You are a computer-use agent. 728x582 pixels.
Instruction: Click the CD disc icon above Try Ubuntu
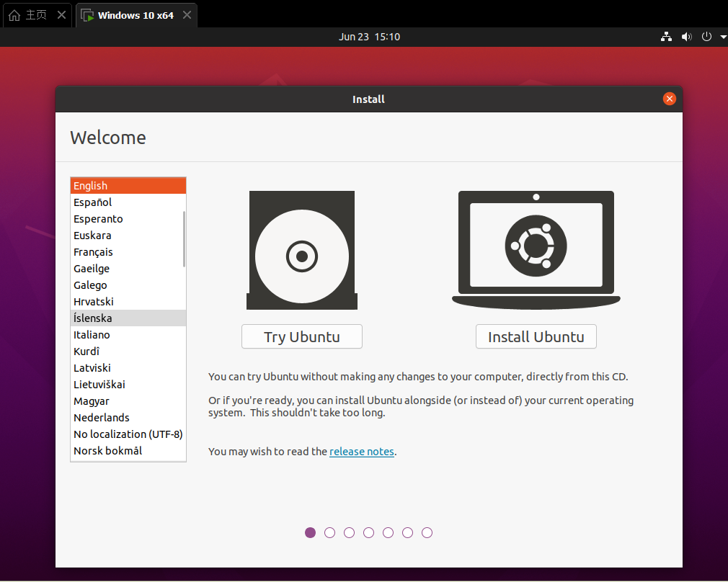302,250
